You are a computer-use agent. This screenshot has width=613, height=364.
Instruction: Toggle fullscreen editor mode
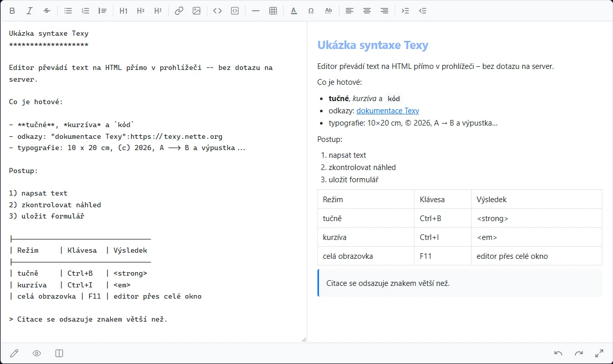[599, 353]
